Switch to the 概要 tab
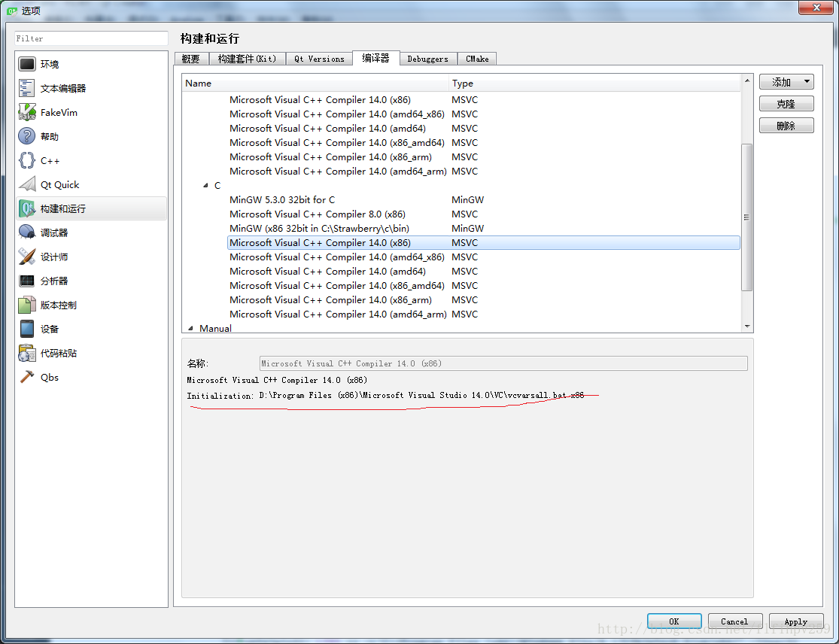This screenshot has width=839, height=644. pyautogui.click(x=191, y=59)
